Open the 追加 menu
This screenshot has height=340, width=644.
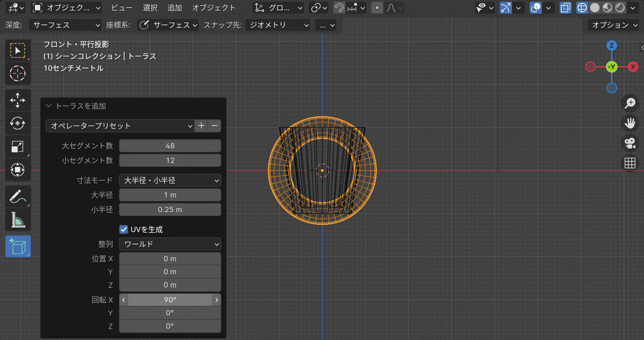[174, 8]
